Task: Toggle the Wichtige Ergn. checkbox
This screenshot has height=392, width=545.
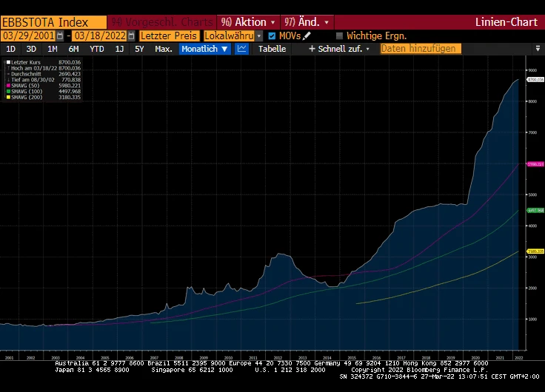Action: pos(340,36)
